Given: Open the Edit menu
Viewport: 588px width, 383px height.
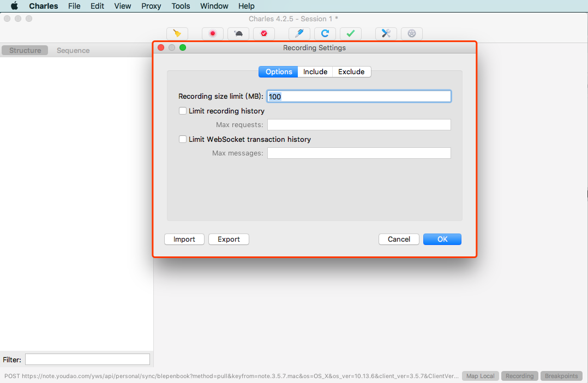Looking at the screenshot, I should pyautogui.click(x=97, y=6).
